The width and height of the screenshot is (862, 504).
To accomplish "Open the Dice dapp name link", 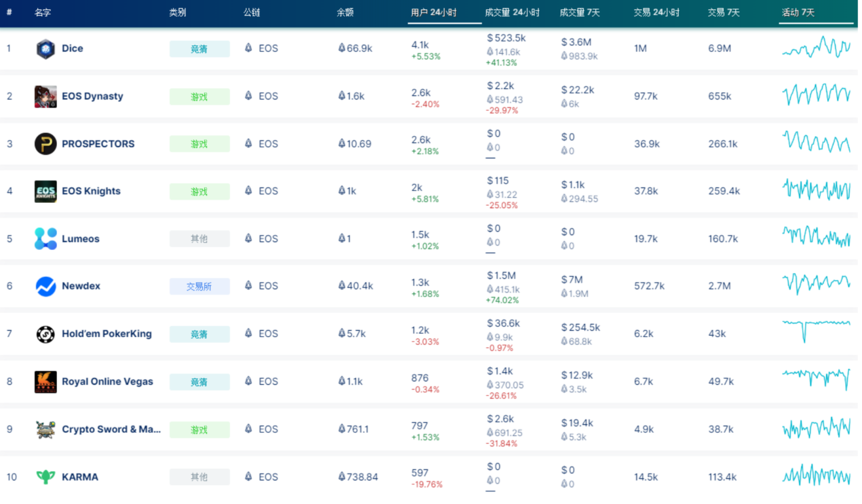I will pos(73,48).
